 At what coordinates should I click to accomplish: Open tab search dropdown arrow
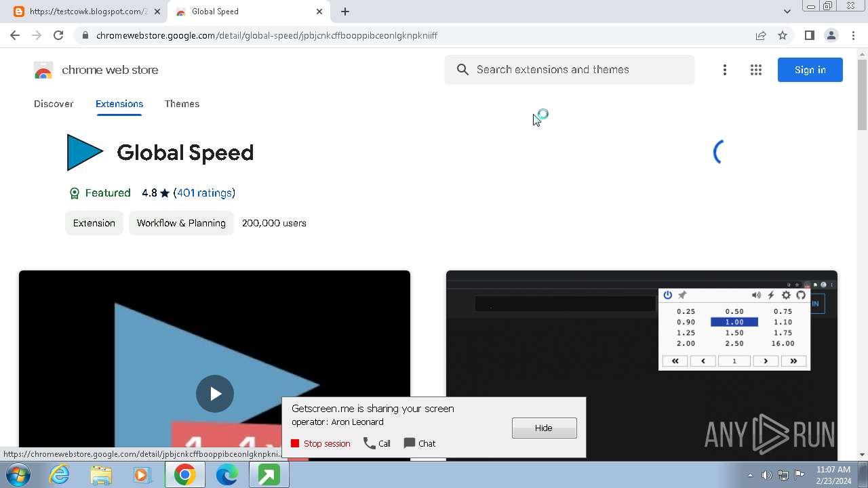point(787,12)
